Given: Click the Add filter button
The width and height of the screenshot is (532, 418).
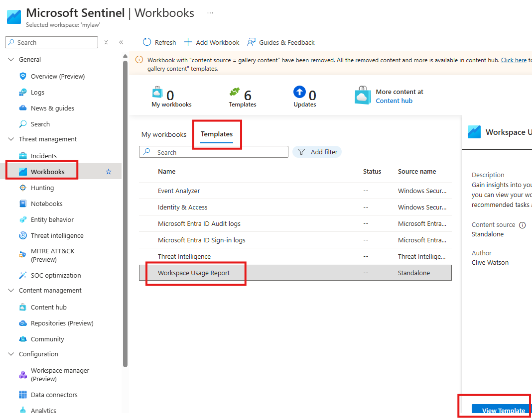Looking at the screenshot, I should pos(317,152).
